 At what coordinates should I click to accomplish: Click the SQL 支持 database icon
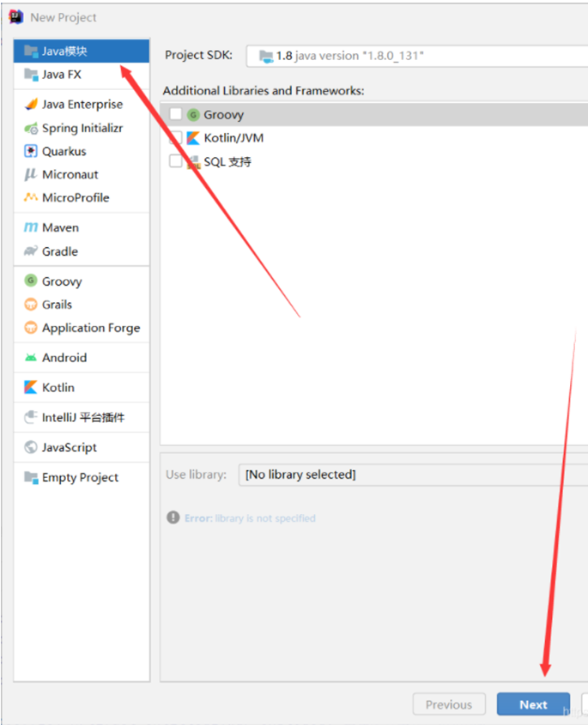193,162
